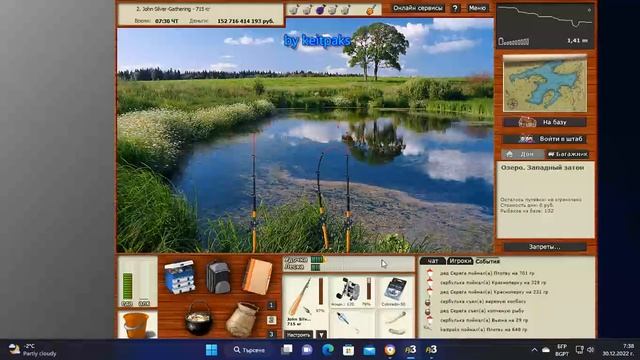Select the fishing rod tackle slot

305,301
